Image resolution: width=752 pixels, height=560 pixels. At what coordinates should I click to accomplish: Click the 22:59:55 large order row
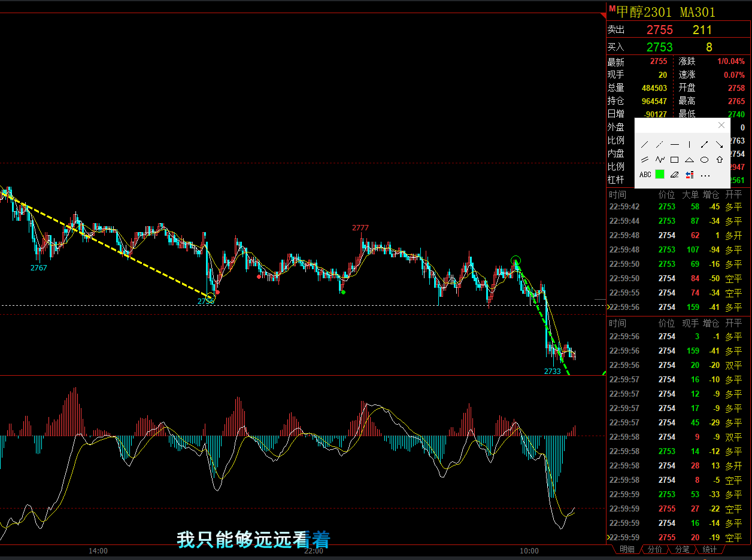(x=677, y=293)
